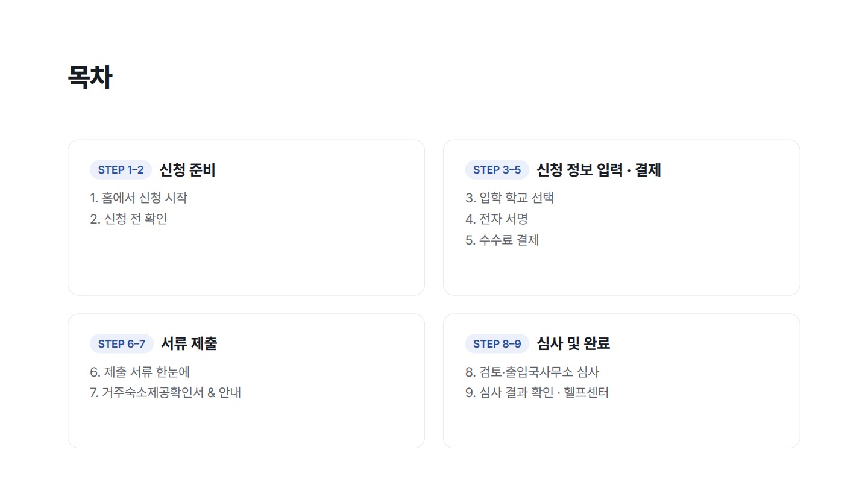Open the 서류 제출 section heading

tap(189, 344)
